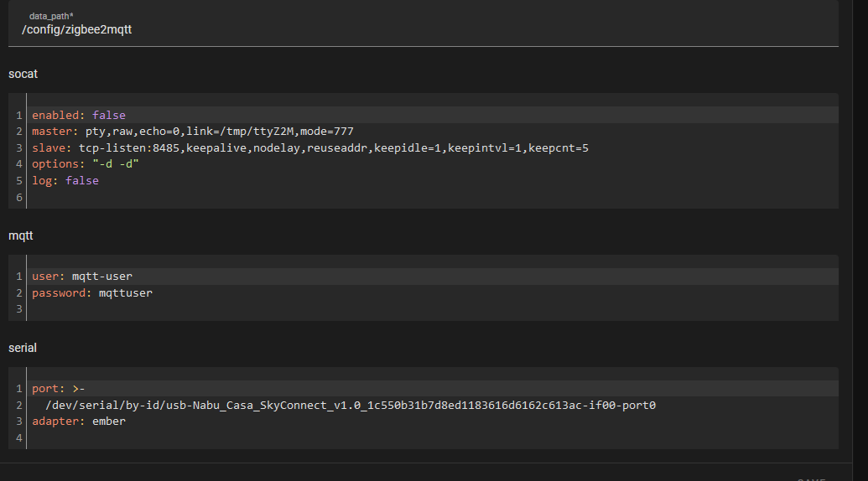This screenshot has width=868, height=481.
Task: Click empty line 3 in mqtt editor
Action: pyautogui.click(x=433, y=309)
